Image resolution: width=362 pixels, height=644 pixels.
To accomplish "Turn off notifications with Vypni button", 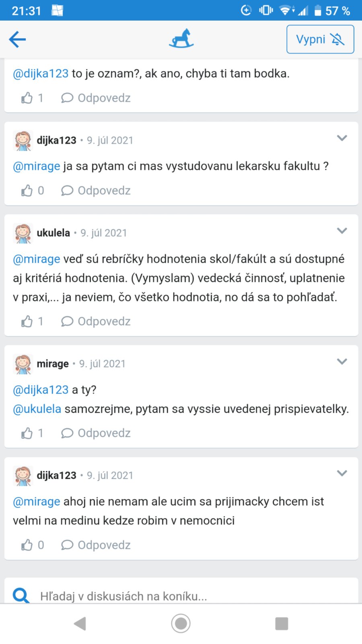I will (x=320, y=39).
